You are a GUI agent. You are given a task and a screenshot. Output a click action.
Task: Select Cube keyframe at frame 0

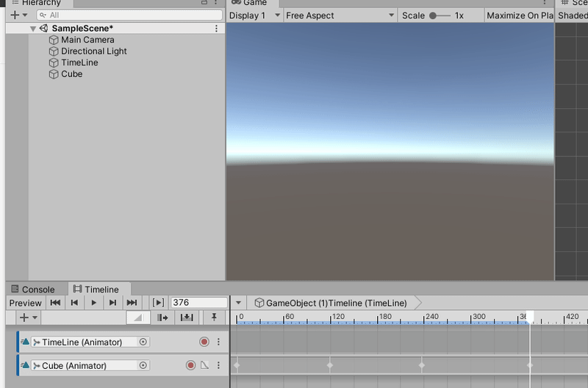[x=237, y=365]
